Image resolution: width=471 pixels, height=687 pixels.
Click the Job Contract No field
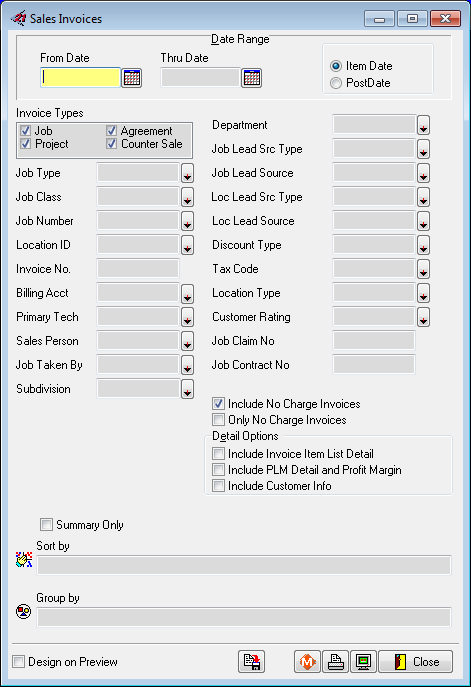click(x=374, y=365)
